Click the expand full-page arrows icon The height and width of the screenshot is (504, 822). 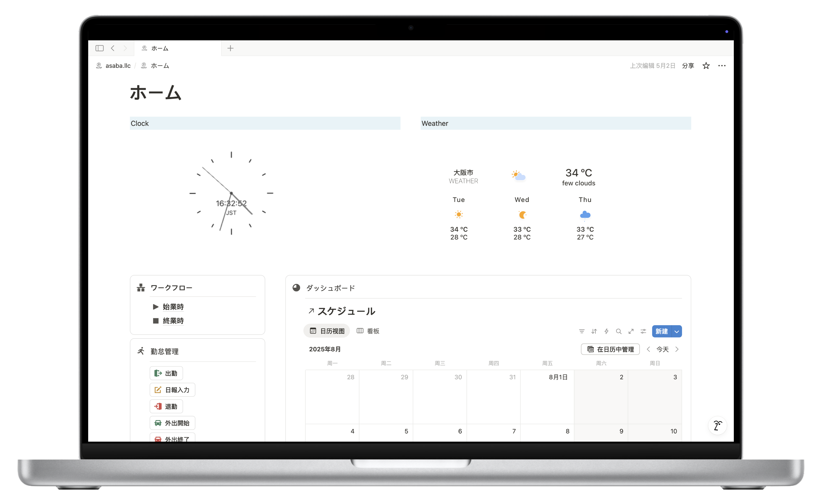click(631, 331)
